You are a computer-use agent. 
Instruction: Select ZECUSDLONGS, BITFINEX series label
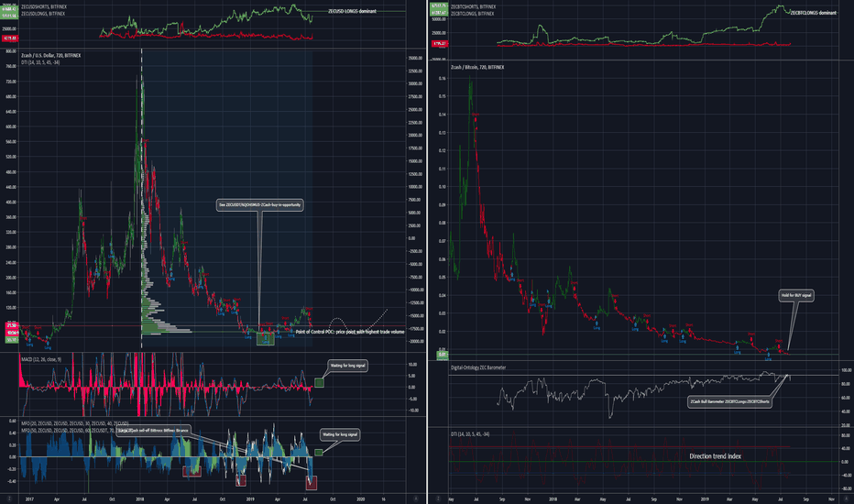(x=43, y=14)
